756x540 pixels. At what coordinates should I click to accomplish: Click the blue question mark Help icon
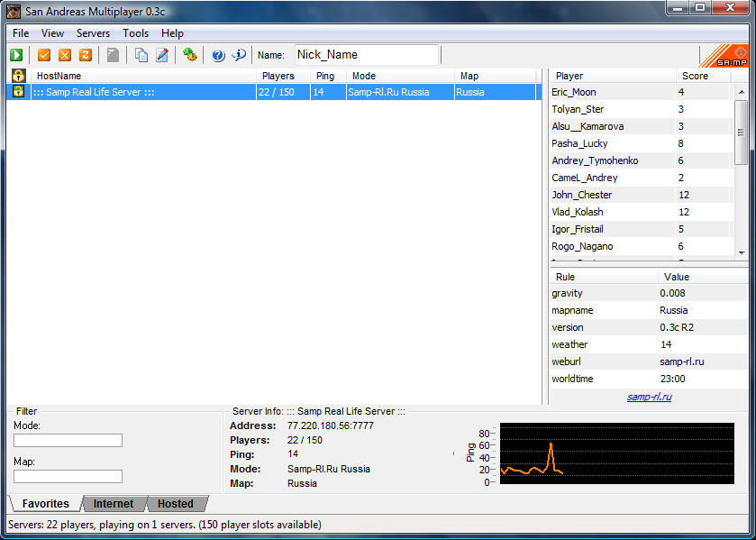[218, 55]
